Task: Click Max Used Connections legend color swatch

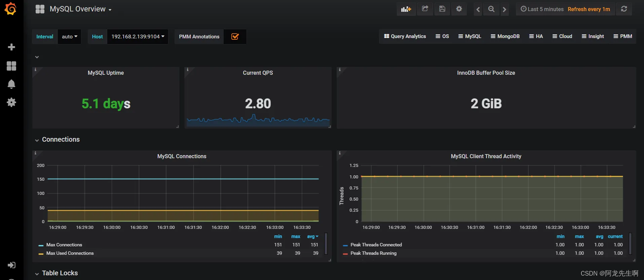Action: click(x=41, y=254)
